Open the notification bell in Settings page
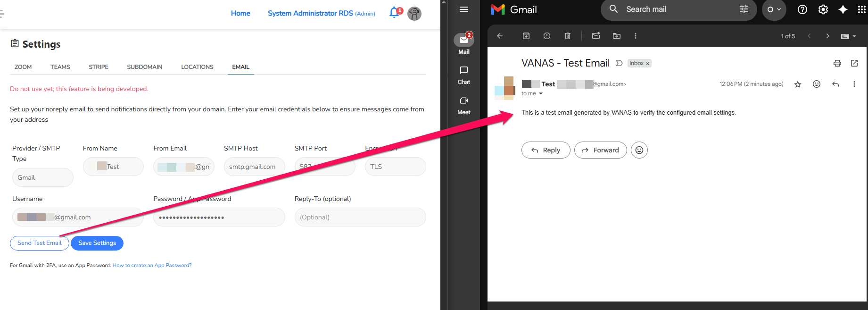Image resolution: width=868 pixels, height=310 pixels. (395, 13)
